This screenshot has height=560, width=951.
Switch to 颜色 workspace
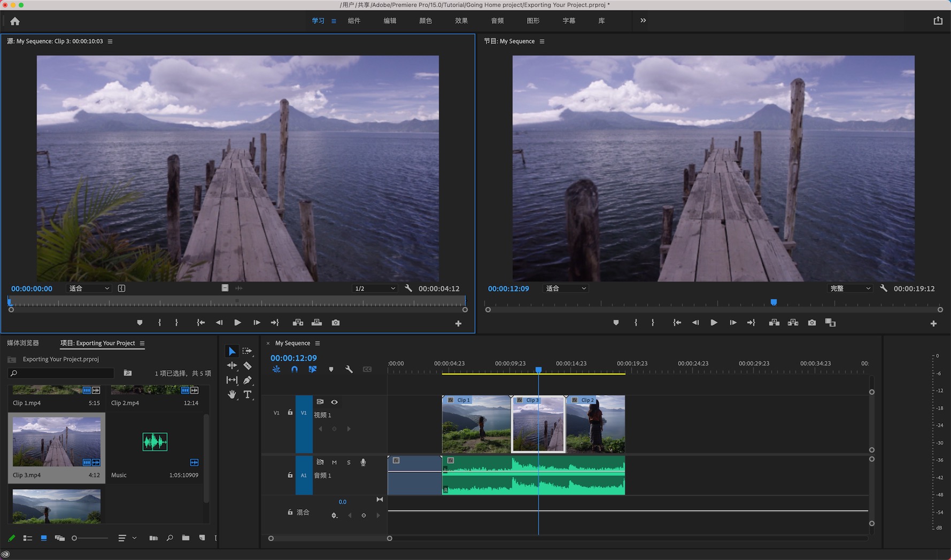[426, 21]
